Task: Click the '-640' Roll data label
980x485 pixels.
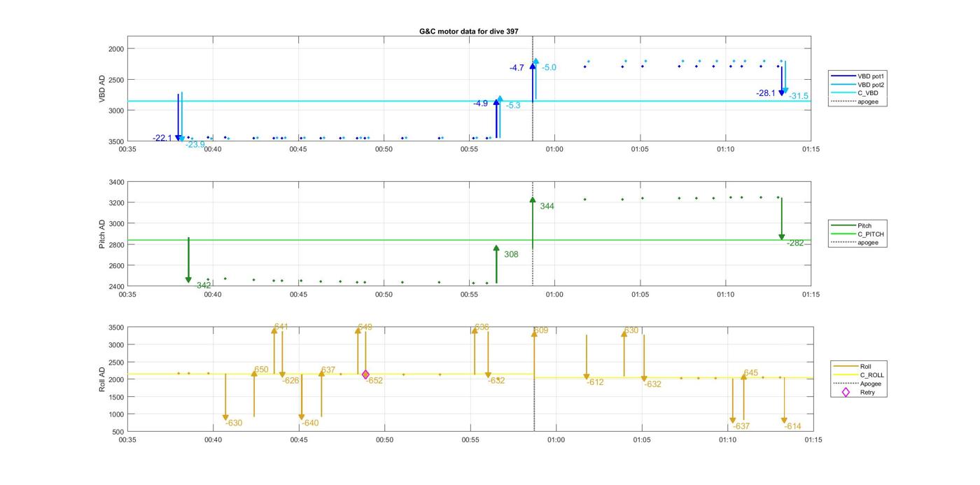Action: [x=309, y=423]
